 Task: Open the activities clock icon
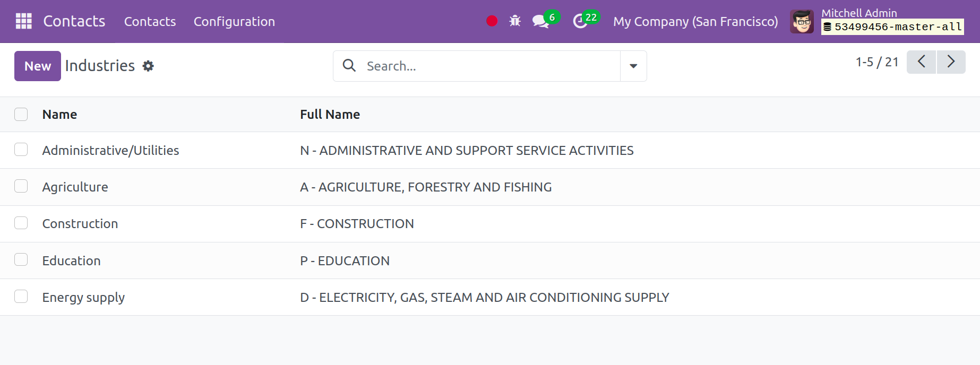coord(580,21)
